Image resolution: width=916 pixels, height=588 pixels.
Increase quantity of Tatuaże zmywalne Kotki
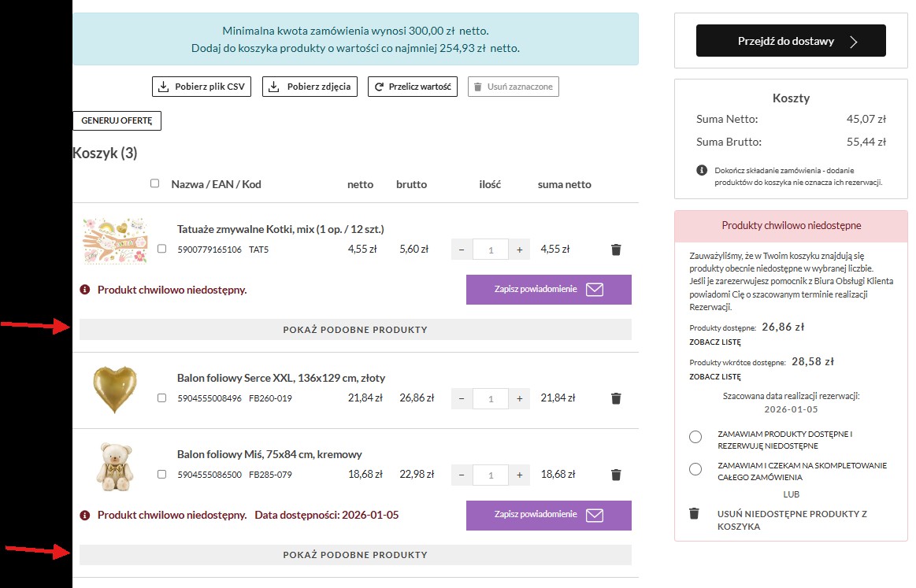tap(519, 250)
